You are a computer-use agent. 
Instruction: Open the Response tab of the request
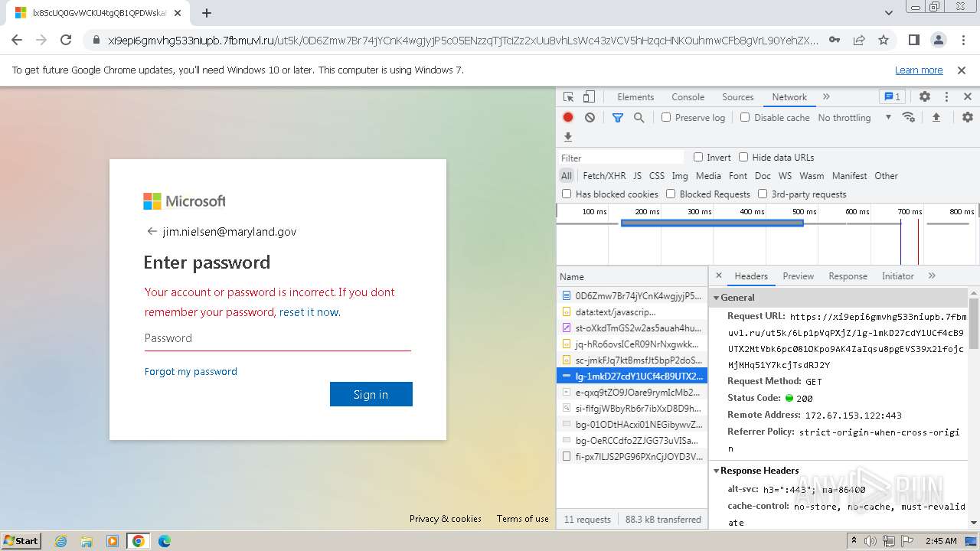point(848,275)
